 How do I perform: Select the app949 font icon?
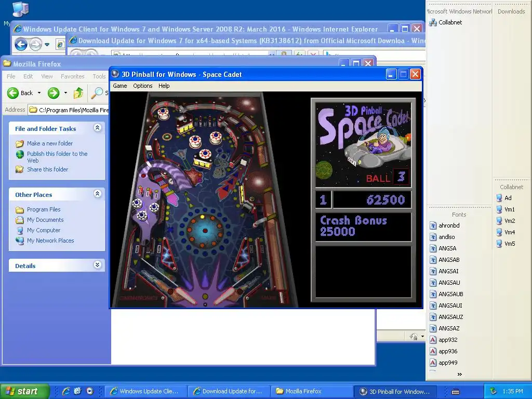point(433,363)
